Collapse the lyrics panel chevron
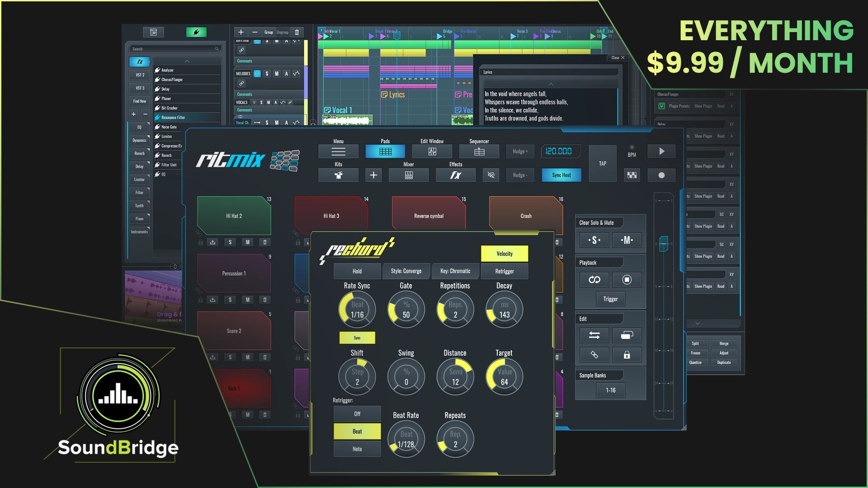 pos(550,84)
